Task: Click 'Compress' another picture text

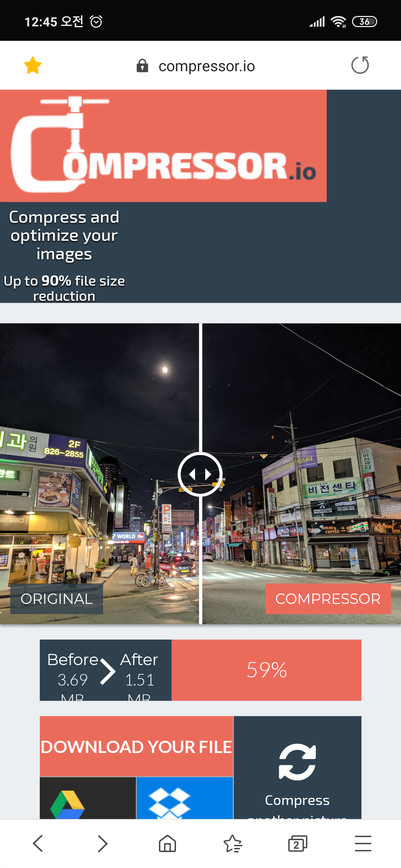Action: (x=297, y=800)
